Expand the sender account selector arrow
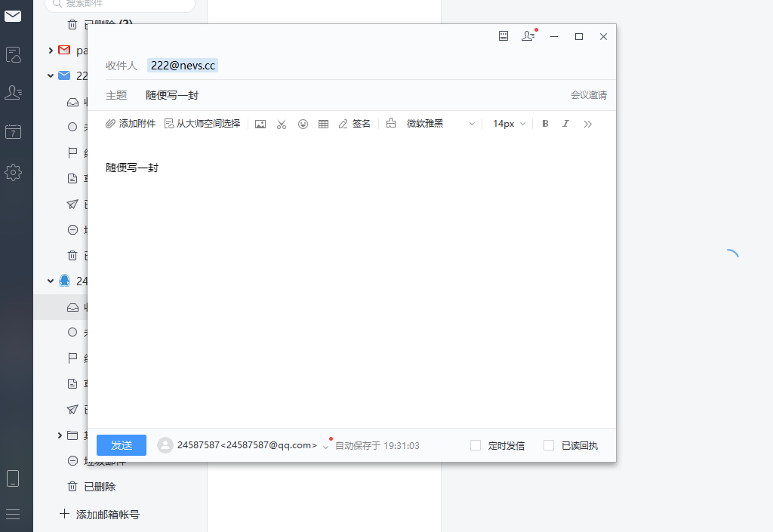The width and height of the screenshot is (773, 532). [325, 446]
